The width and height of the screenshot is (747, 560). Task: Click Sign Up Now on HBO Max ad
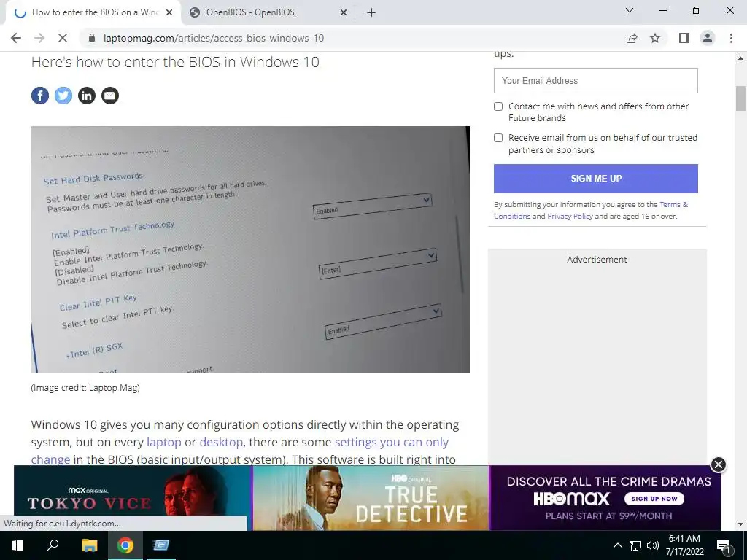point(654,499)
